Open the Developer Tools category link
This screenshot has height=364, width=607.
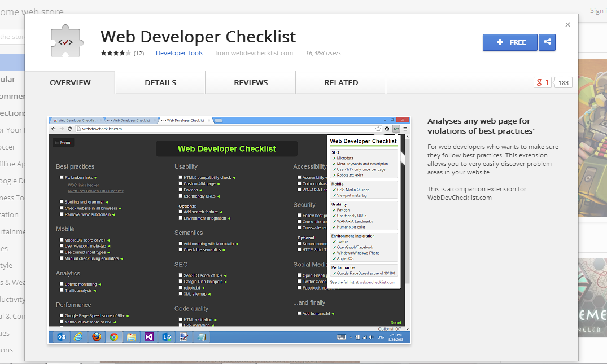click(x=179, y=53)
